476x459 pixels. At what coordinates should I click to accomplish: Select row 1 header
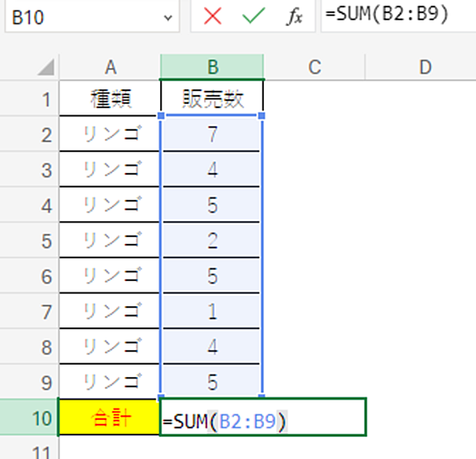(29, 98)
